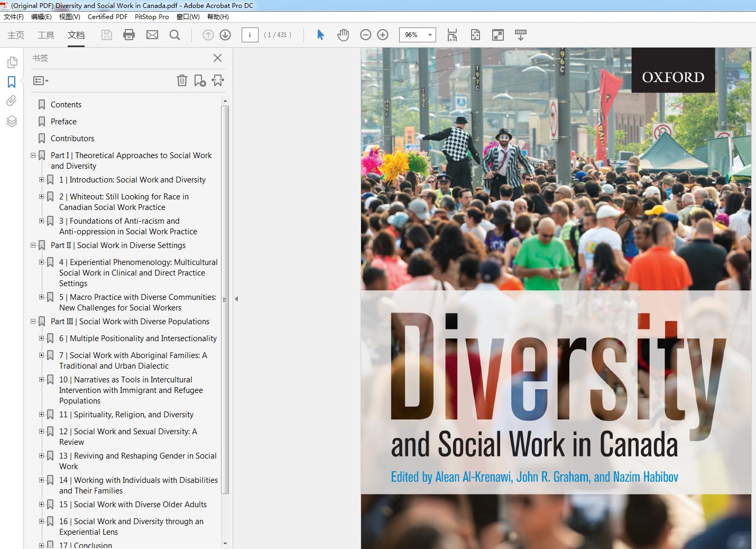The image size is (756, 549).
Task: Select the hand pan tool
Action: [x=343, y=35]
